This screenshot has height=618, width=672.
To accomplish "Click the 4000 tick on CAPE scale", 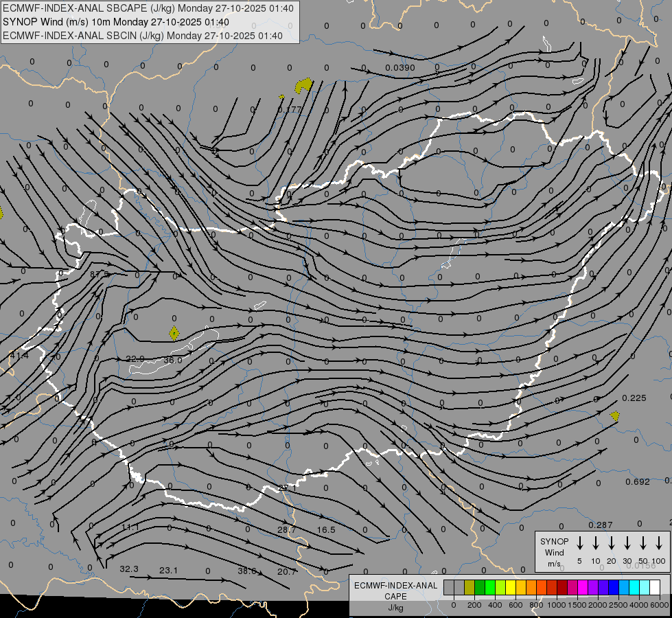I will (638, 605).
